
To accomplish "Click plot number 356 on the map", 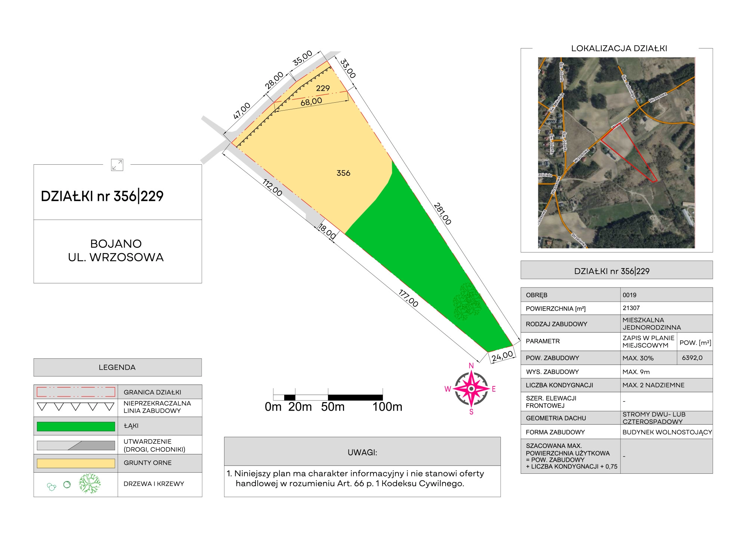I will (343, 173).
